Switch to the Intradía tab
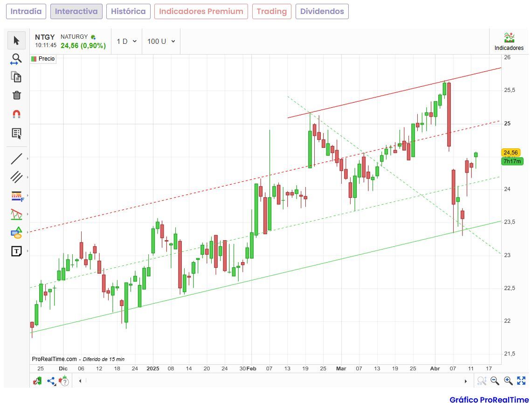The image size is (532, 403). 26,12
